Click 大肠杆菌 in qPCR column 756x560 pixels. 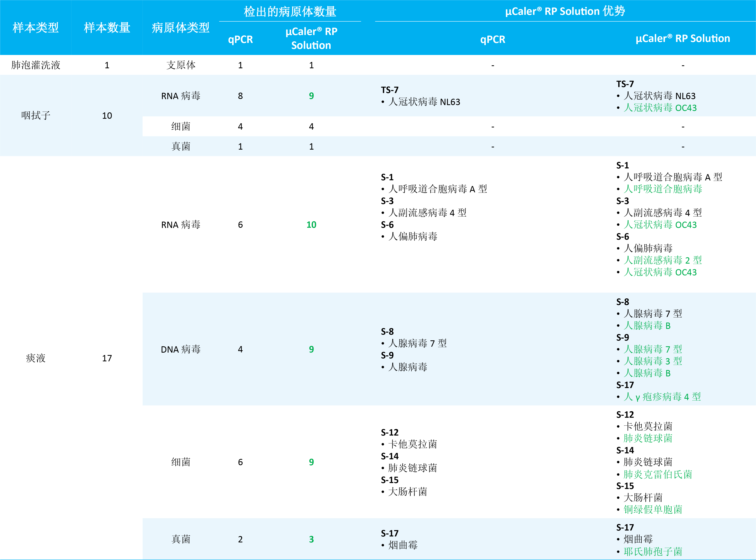[408, 492]
